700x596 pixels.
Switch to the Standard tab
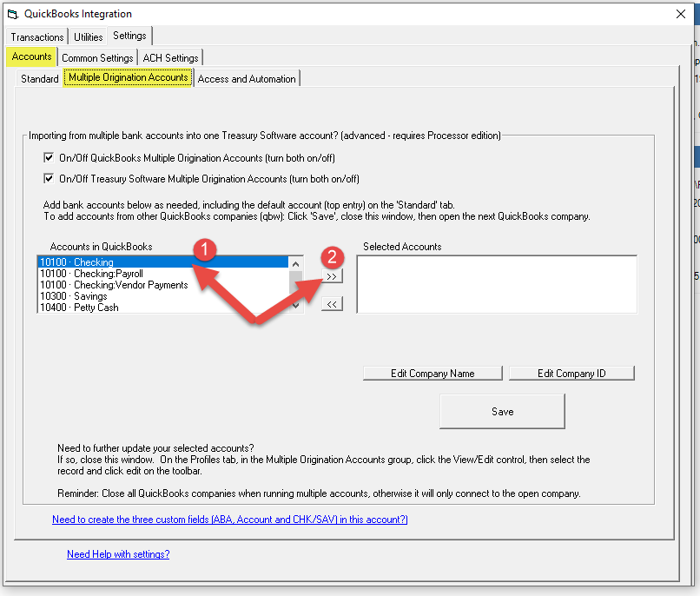40,79
